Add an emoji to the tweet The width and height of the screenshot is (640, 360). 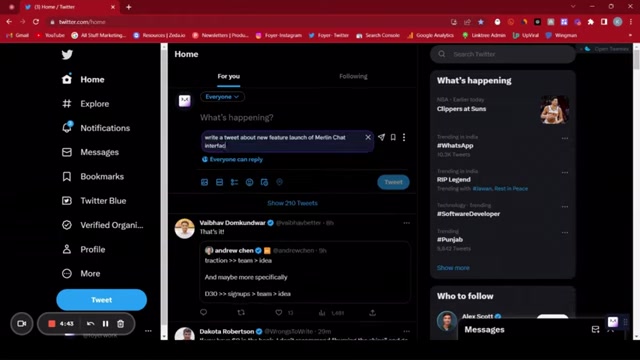(x=249, y=182)
